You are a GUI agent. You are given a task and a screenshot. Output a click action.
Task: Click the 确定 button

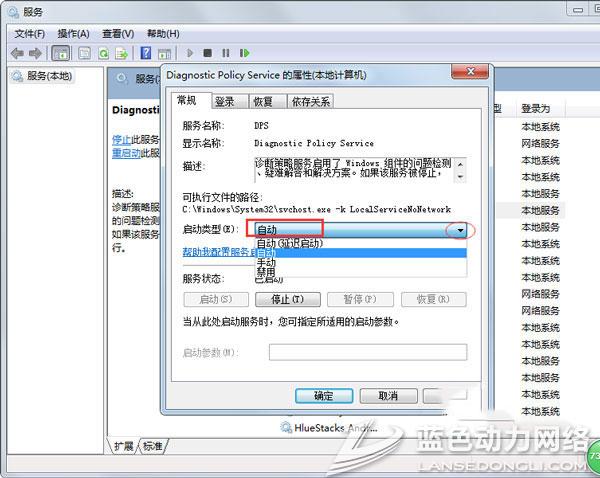tap(324, 396)
